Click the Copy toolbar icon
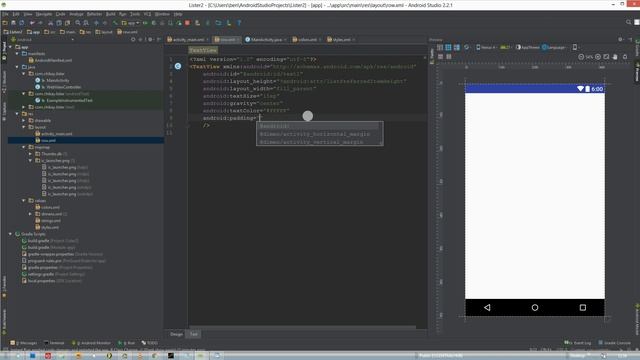 pos(59,23)
